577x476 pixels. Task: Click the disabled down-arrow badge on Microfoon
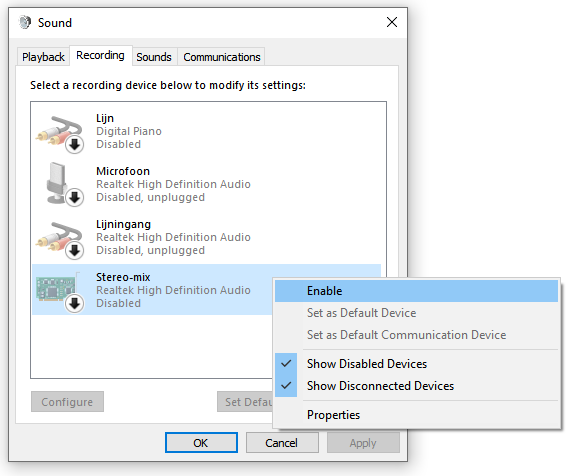tap(75, 198)
